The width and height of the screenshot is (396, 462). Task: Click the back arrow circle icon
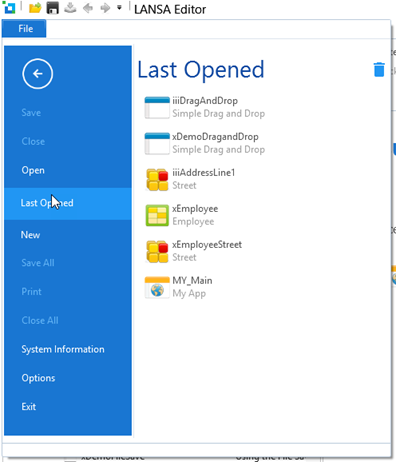[37, 74]
